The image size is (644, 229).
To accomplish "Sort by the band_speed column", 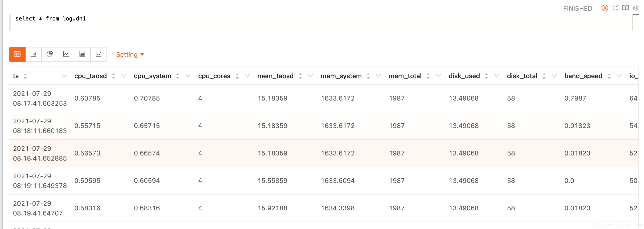I will 609,76.
